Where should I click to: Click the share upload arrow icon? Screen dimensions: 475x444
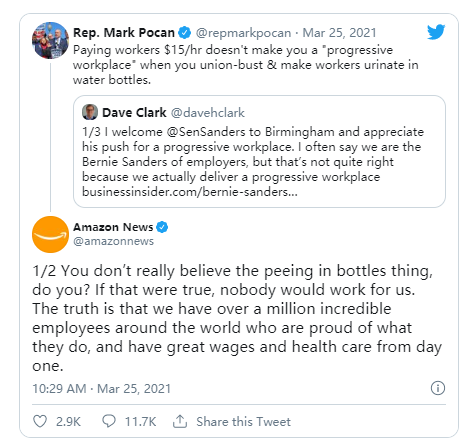[180, 421]
